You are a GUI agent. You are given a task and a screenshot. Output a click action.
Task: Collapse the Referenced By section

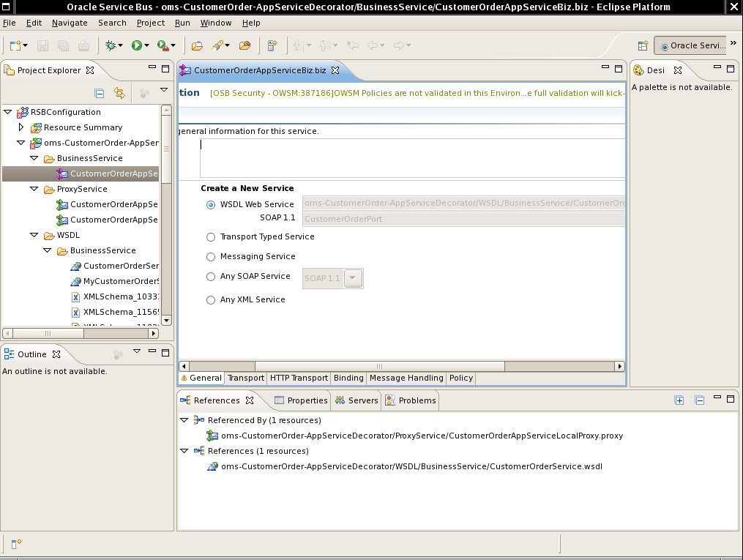pyautogui.click(x=184, y=419)
